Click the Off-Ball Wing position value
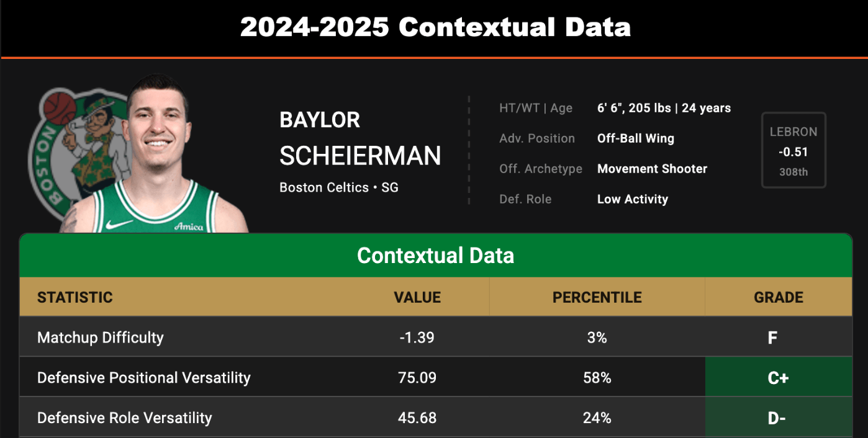 (635, 138)
